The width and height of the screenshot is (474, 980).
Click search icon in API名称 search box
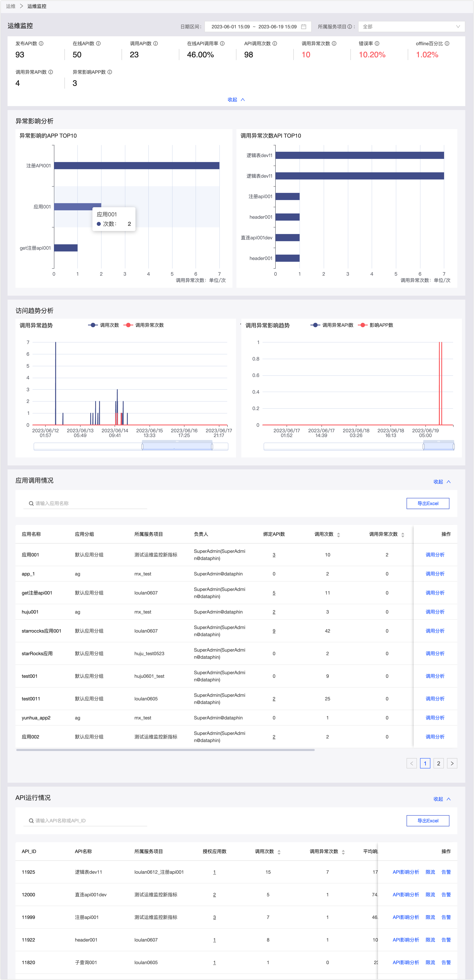click(x=31, y=821)
